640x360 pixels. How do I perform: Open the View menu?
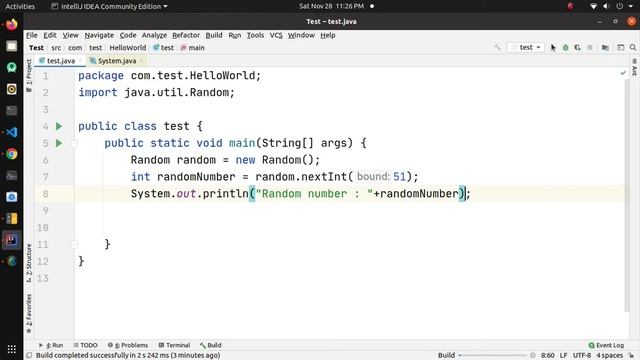coord(70,35)
